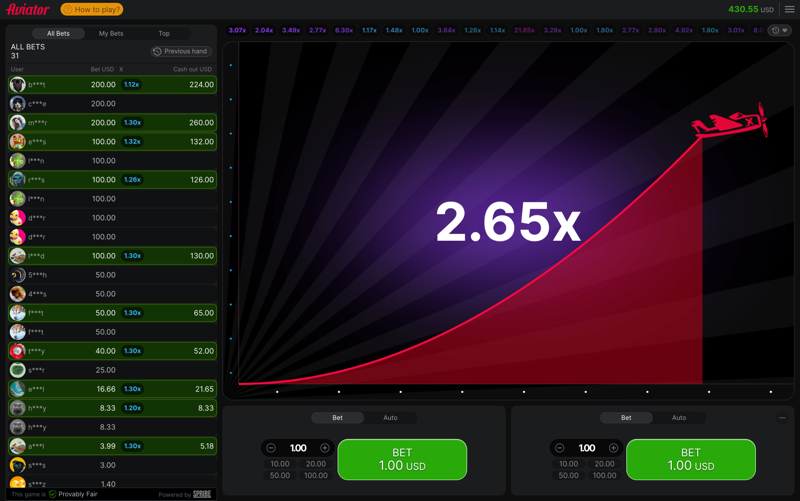Switch to the Top tab

click(164, 33)
